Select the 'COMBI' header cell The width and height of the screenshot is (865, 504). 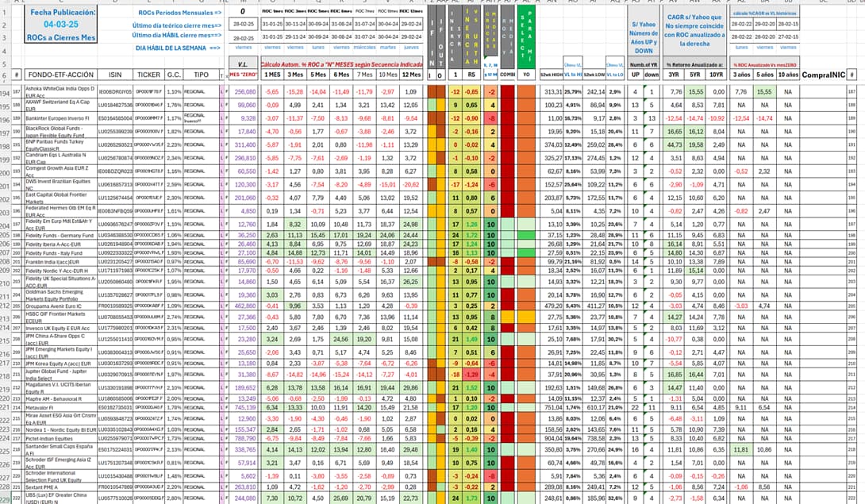[x=508, y=75]
